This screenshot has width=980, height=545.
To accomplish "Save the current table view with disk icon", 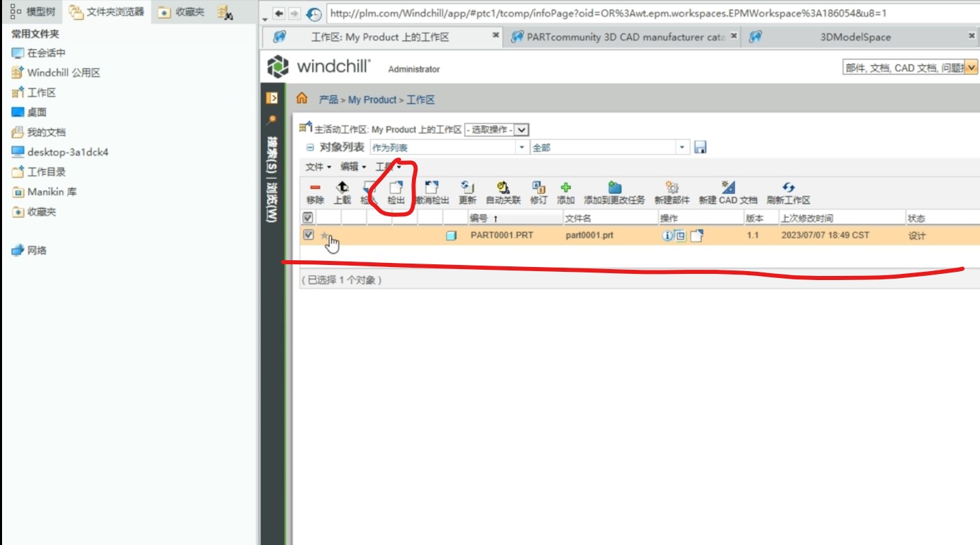I will [700, 147].
